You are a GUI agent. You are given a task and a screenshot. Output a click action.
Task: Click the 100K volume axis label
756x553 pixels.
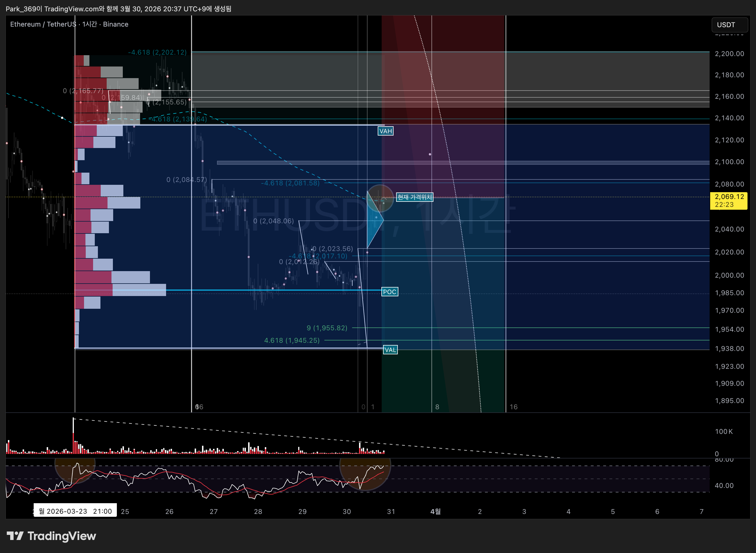click(723, 432)
